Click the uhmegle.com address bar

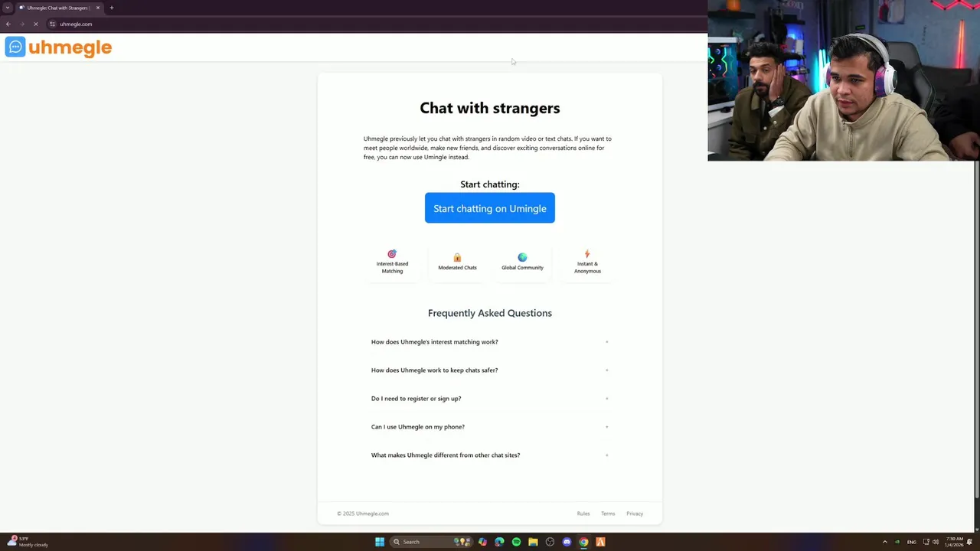point(375,24)
